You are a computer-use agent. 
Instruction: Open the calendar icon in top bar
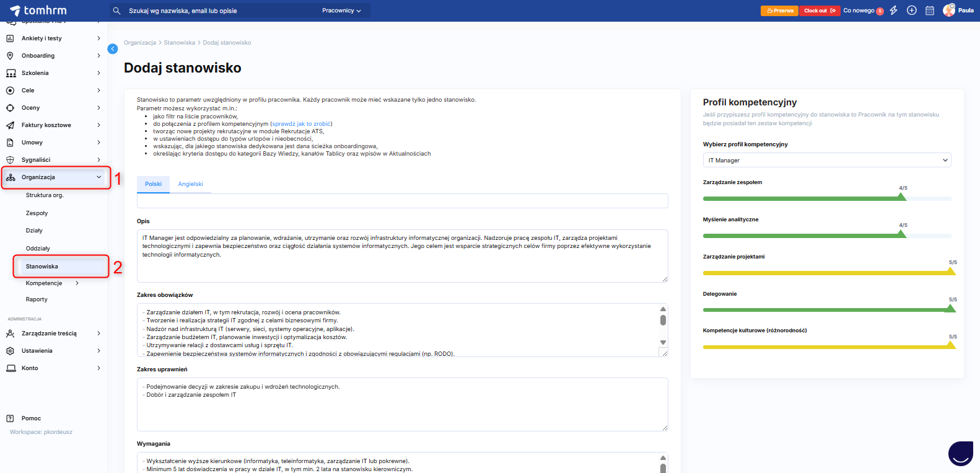point(930,11)
